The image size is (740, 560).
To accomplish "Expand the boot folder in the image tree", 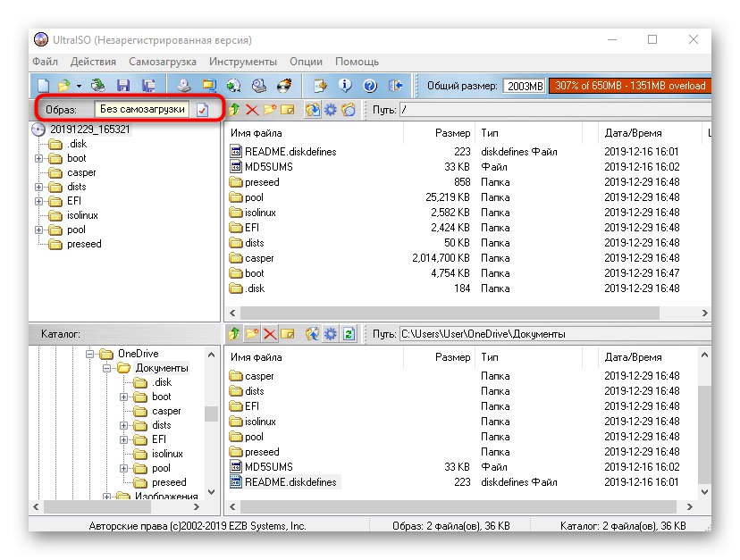I will (x=39, y=158).
